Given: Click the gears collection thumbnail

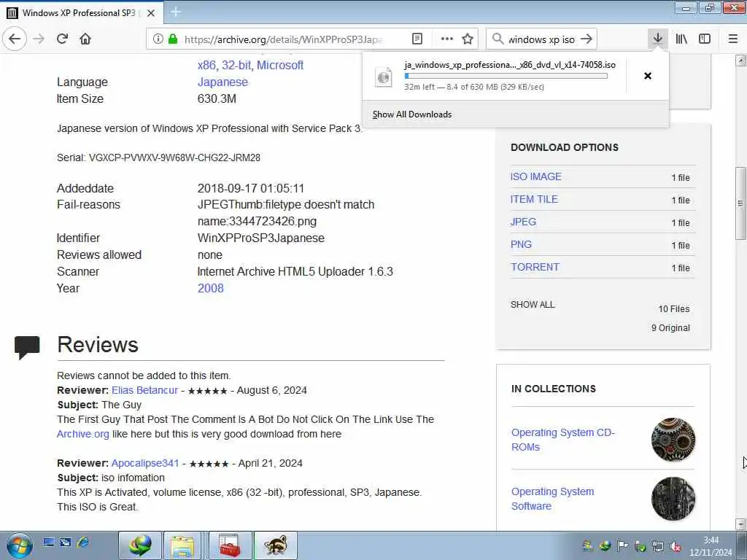Looking at the screenshot, I should (673, 440).
